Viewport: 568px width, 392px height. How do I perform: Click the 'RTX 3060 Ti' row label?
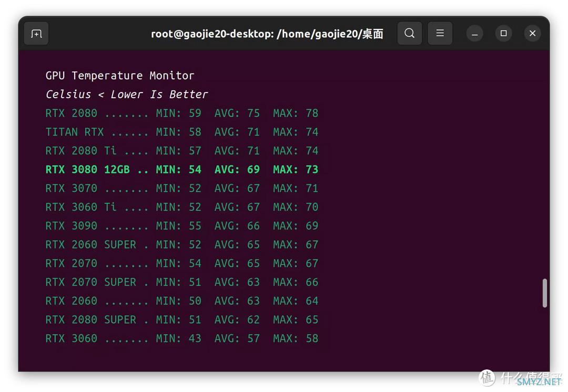[x=81, y=207]
